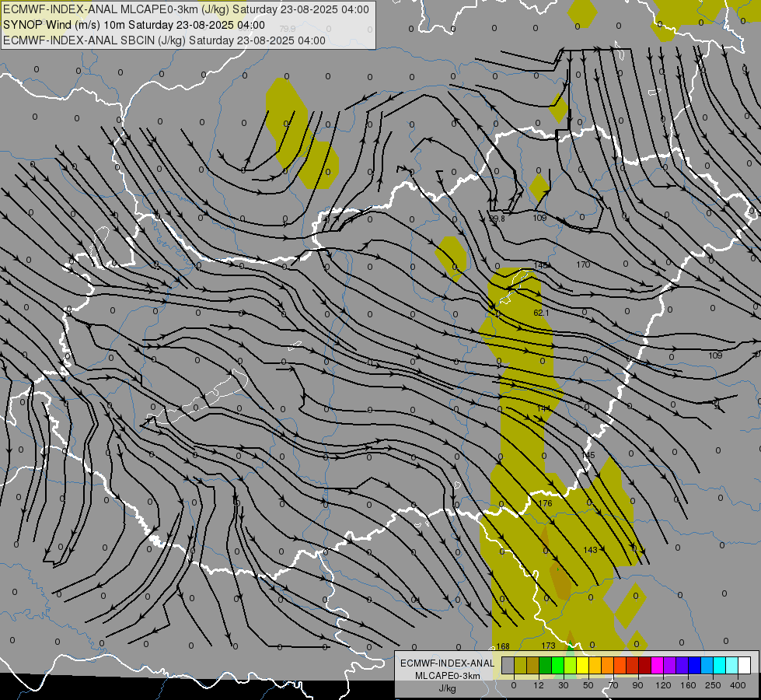Select the bright green legend swatch

(557, 665)
